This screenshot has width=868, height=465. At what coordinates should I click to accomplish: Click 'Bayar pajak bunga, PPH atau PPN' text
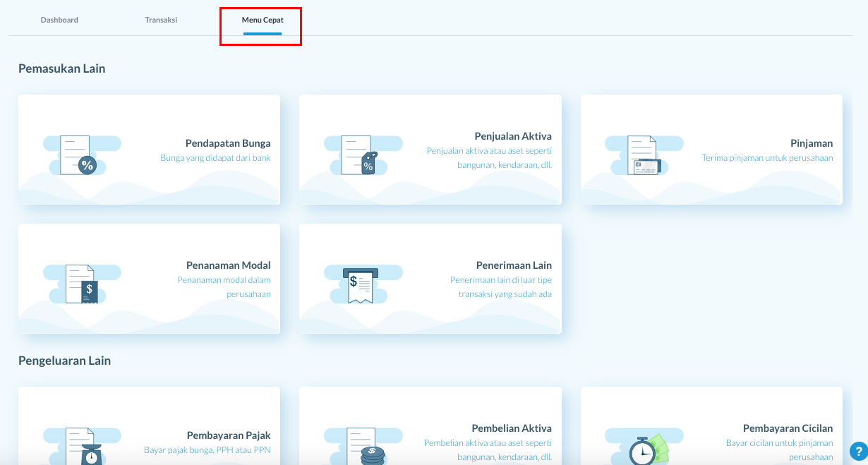click(207, 450)
